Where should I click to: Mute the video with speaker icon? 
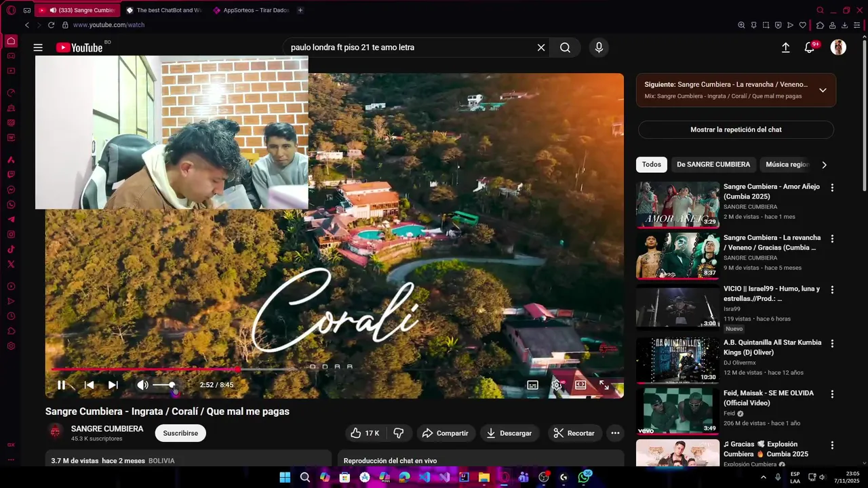(x=142, y=385)
